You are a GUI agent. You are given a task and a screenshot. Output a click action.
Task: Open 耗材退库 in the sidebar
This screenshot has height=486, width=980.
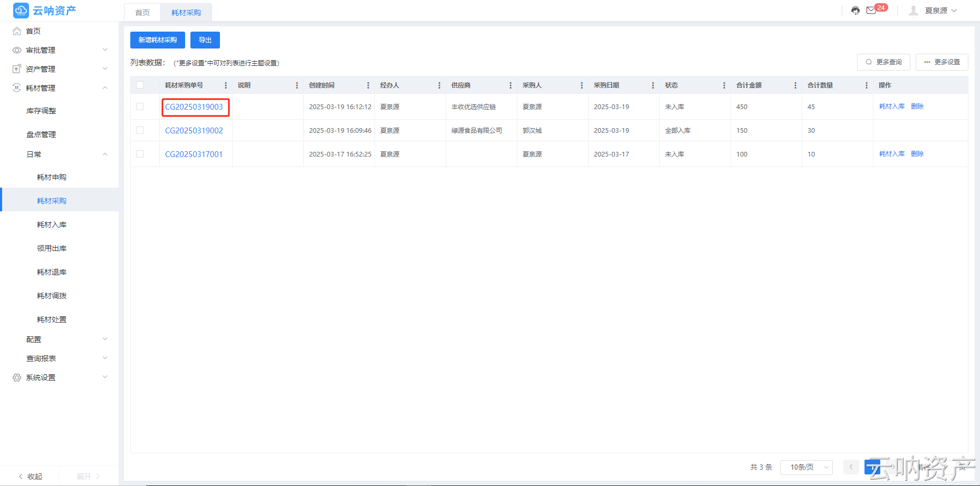coord(52,272)
